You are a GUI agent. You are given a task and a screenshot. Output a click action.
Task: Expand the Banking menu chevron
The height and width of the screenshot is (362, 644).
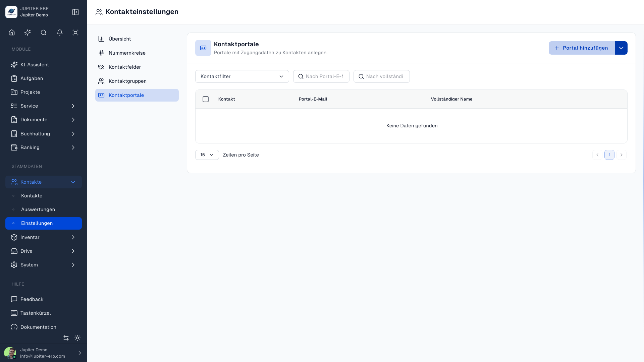73,147
